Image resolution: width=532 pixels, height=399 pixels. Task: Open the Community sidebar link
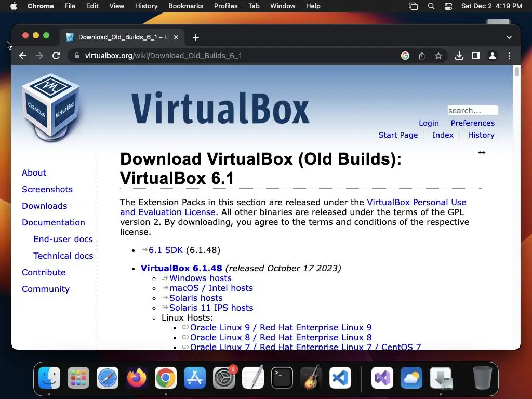(x=46, y=289)
